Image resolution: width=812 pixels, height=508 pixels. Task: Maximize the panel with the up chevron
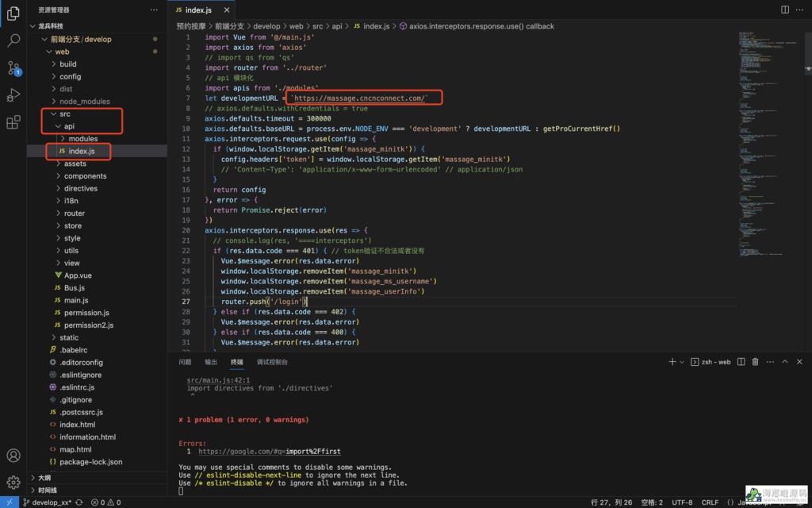coord(784,362)
